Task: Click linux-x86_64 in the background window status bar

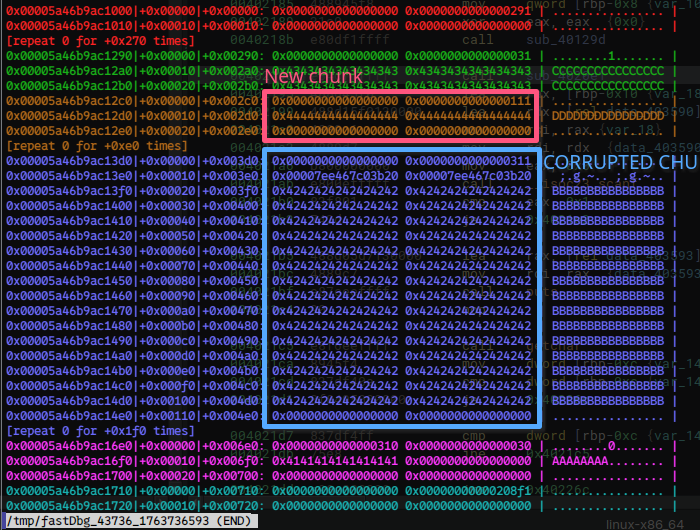Action: point(645,524)
